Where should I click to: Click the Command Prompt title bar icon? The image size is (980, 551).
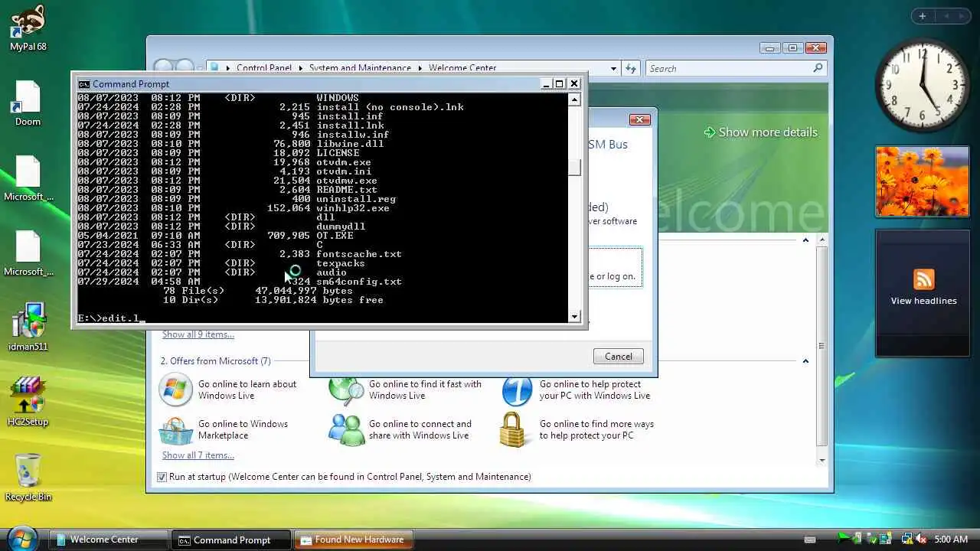pyautogui.click(x=84, y=84)
